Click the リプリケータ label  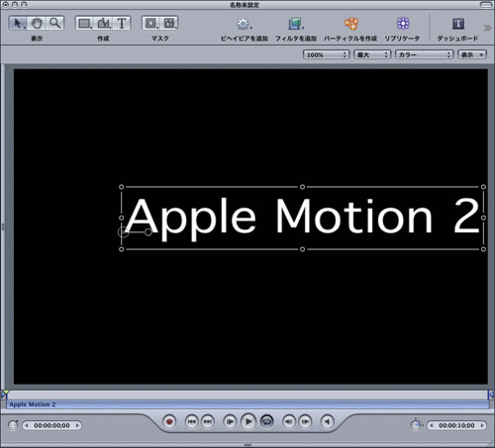point(402,39)
